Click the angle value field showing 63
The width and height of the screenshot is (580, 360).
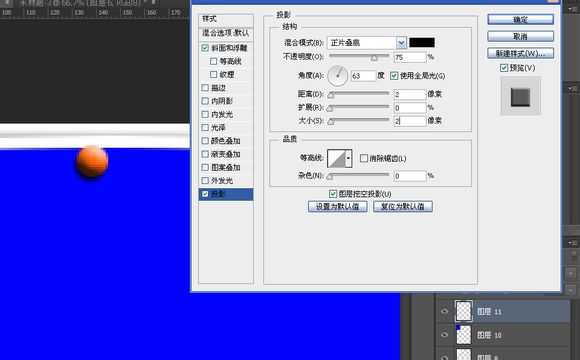click(363, 76)
